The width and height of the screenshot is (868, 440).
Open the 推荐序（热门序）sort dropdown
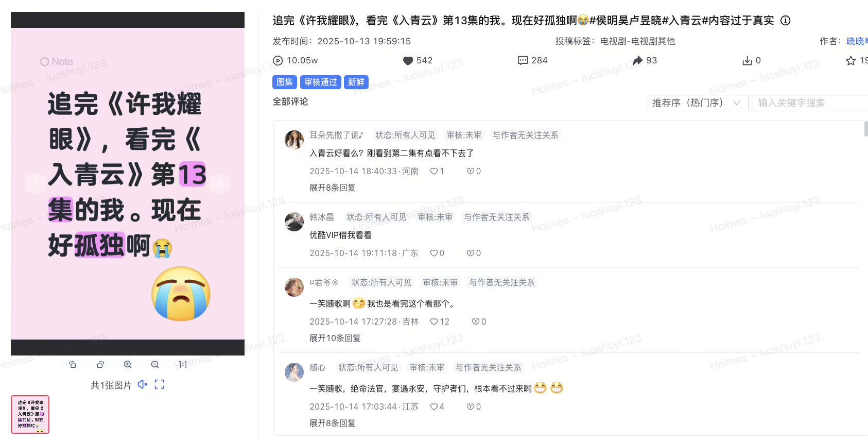(697, 103)
